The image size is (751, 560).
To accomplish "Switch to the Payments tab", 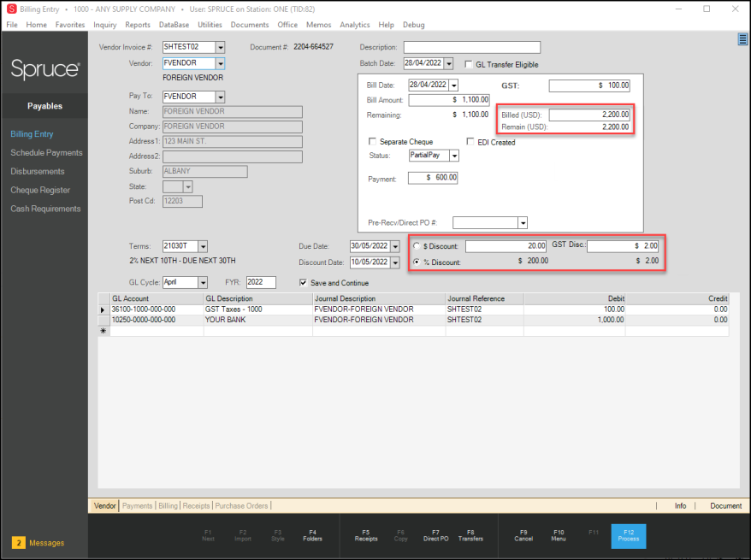I will coord(137,506).
